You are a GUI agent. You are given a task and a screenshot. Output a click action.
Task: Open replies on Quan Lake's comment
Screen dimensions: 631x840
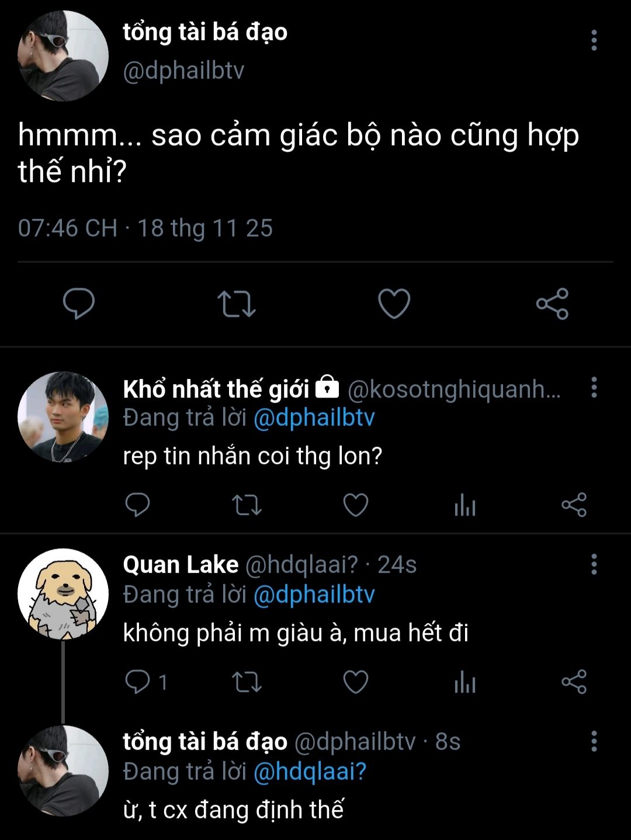pos(139,682)
